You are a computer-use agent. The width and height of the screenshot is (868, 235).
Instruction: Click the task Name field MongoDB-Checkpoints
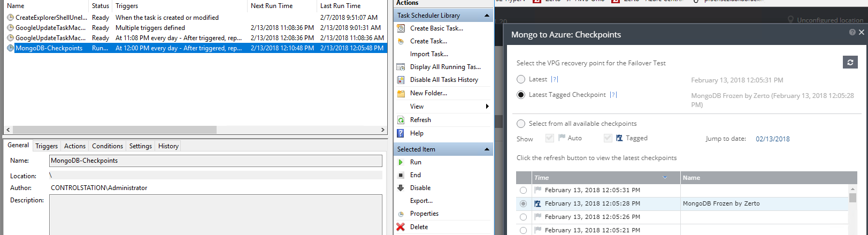click(216, 161)
